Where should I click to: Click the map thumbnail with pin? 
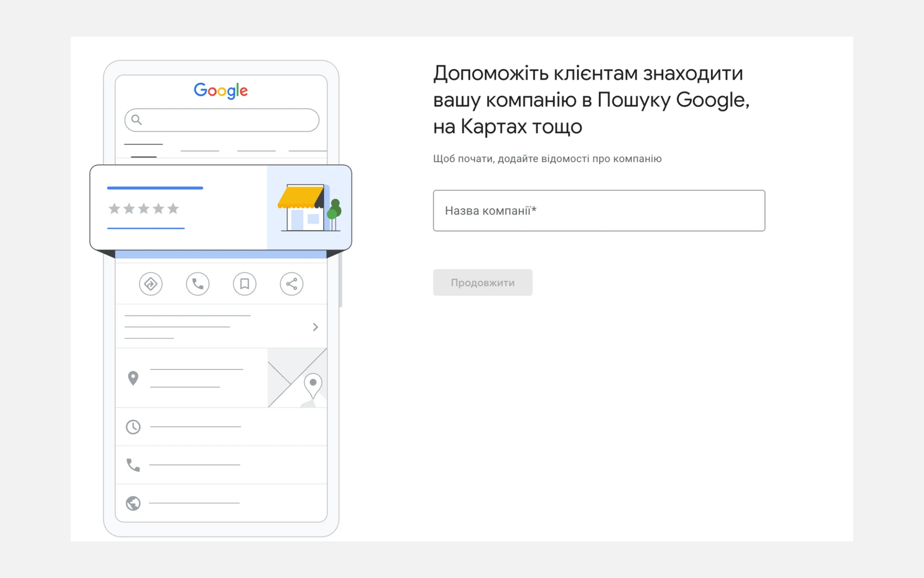[297, 378]
